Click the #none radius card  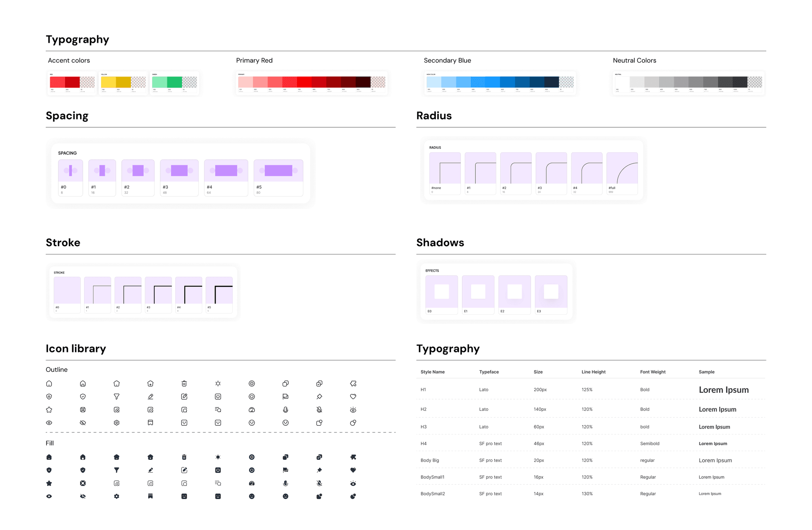[x=445, y=173]
